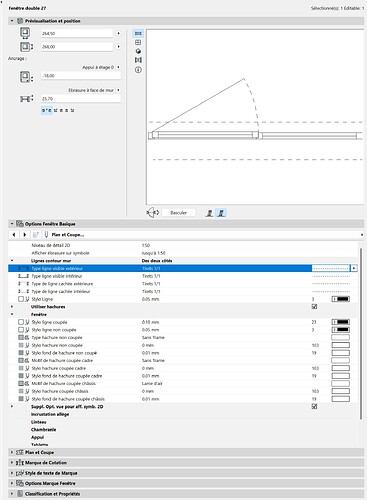Go to next options page arrow
Image resolution: width=367 pixels, height=500 pixels.
tap(24, 235)
